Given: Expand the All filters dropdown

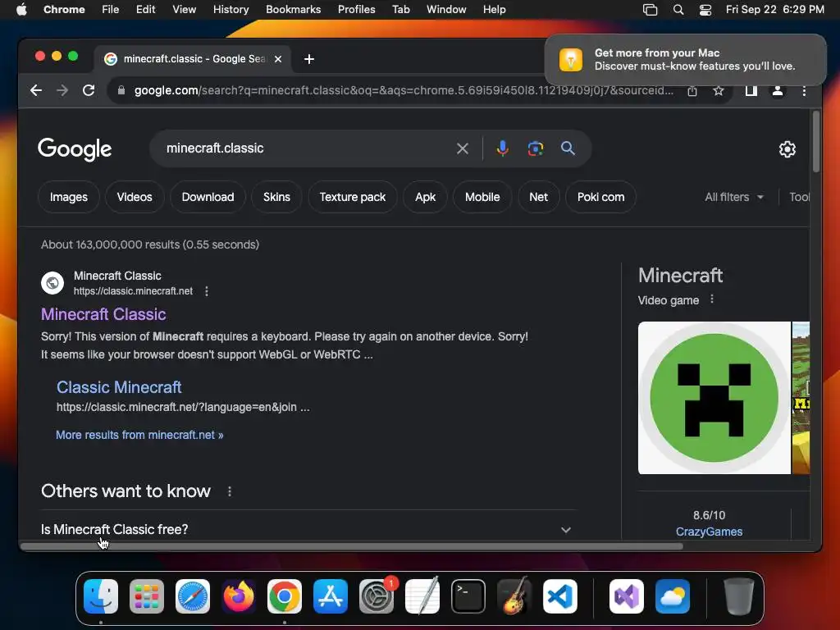Looking at the screenshot, I should (x=734, y=197).
